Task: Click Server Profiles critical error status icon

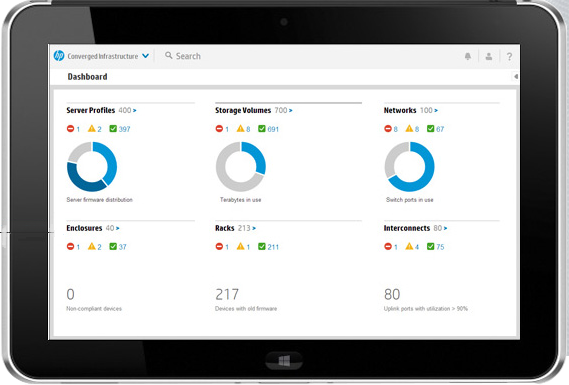Action: pos(70,128)
